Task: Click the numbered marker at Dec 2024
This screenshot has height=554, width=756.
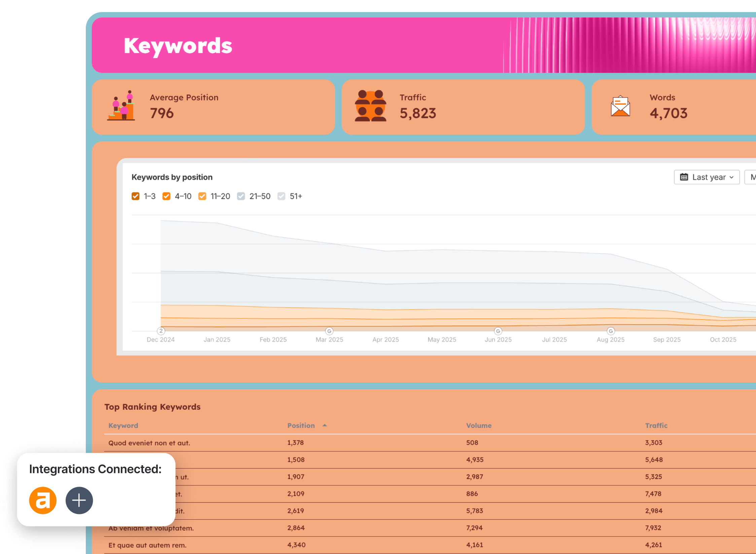Action: tap(161, 331)
